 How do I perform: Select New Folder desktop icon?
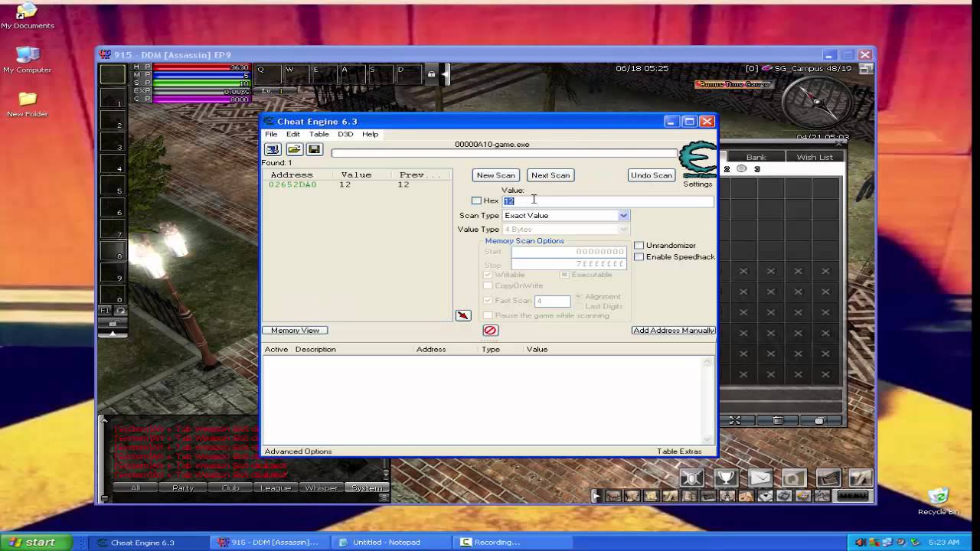28,104
